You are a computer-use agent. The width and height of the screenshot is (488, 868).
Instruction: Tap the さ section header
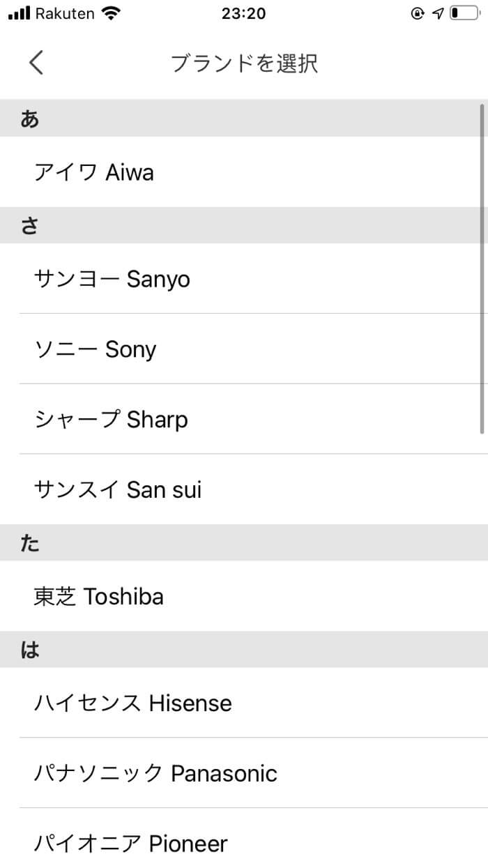coord(244,225)
